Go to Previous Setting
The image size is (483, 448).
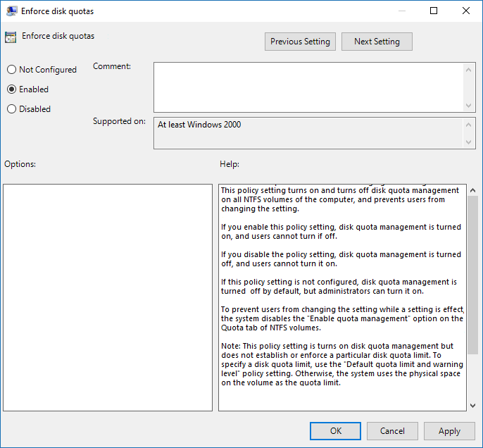(x=300, y=42)
